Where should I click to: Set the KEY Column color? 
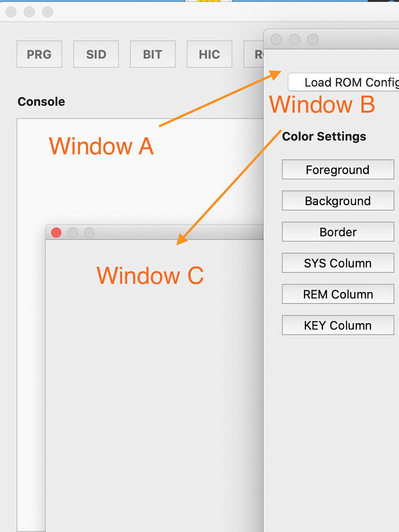338,325
